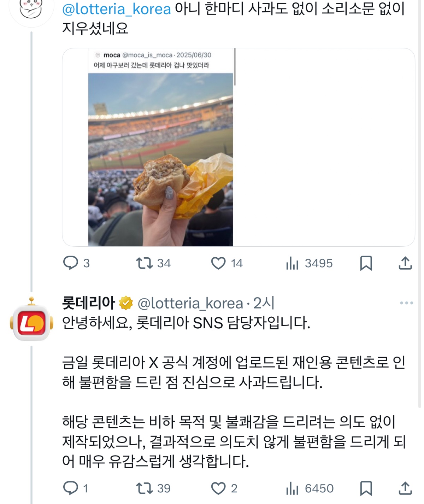The height and width of the screenshot is (504, 424).
Task: Open the 롯데리아 display name profile
Action: click(89, 303)
